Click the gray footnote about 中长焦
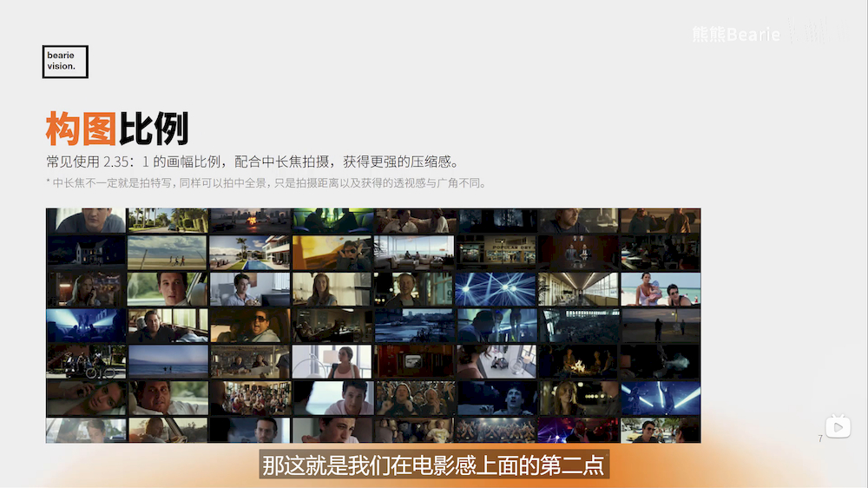Screen dimensions: 868x488 (266, 183)
